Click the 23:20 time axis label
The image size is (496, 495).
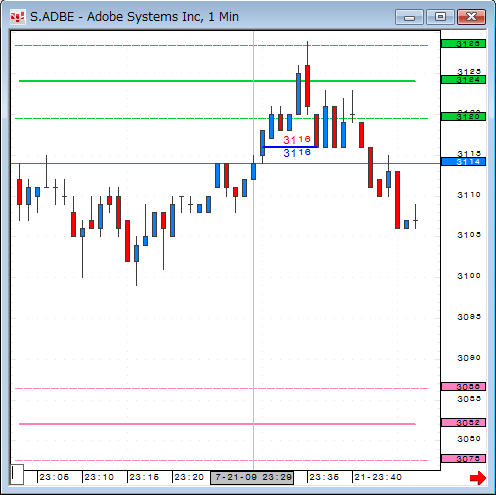click(189, 477)
